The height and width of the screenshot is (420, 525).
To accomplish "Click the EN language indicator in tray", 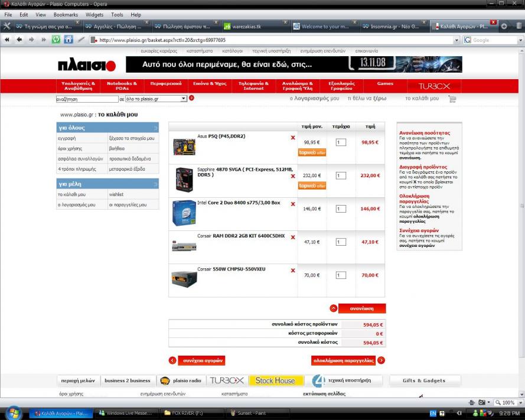I will 433,414.
